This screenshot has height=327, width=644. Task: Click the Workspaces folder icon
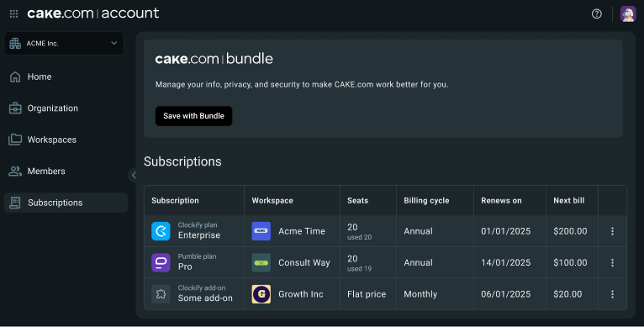pyautogui.click(x=15, y=140)
